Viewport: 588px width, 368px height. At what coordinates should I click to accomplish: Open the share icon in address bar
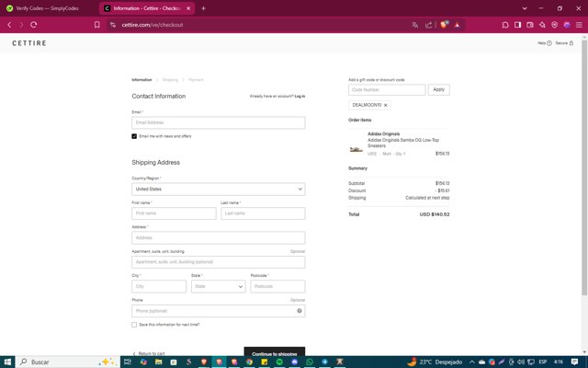428,25
